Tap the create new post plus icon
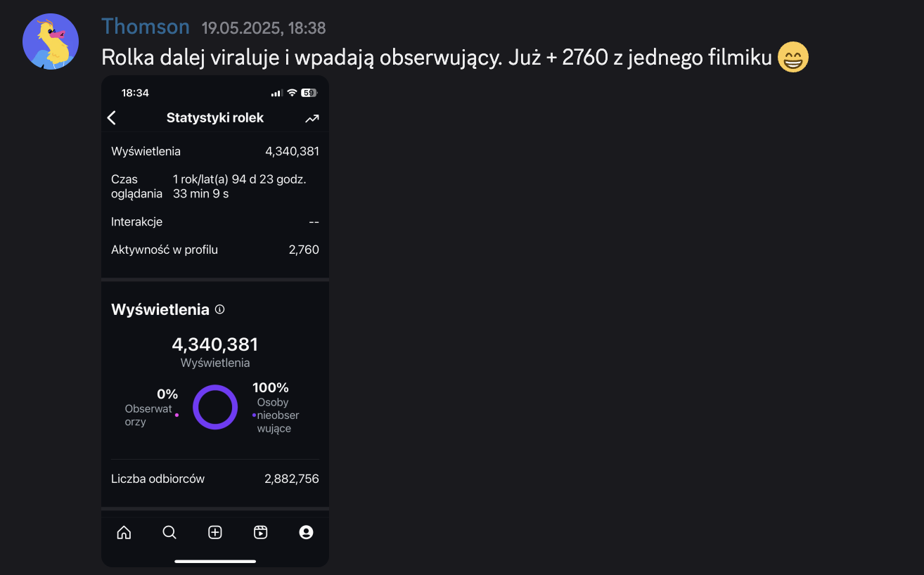 [215, 532]
